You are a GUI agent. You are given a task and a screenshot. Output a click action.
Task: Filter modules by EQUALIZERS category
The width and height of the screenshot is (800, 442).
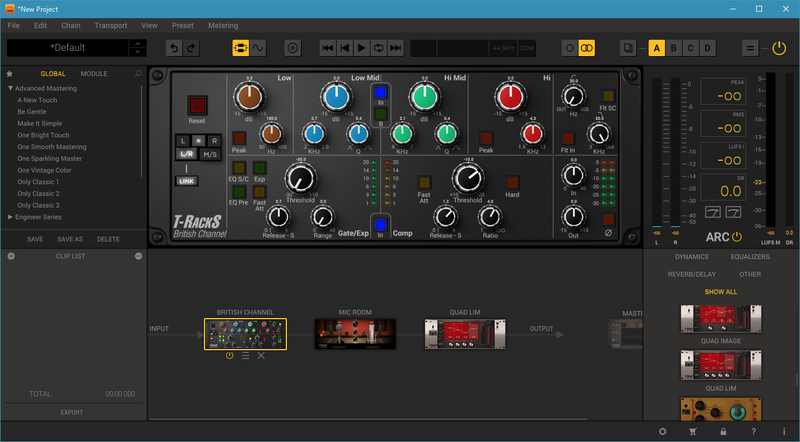click(x=750, y=257)
